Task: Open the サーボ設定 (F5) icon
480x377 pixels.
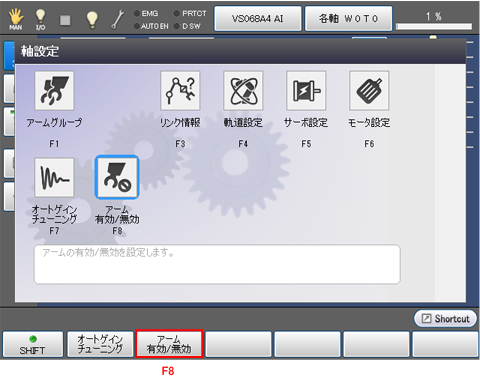Action: pyautogui.click(x=306, y=91)
